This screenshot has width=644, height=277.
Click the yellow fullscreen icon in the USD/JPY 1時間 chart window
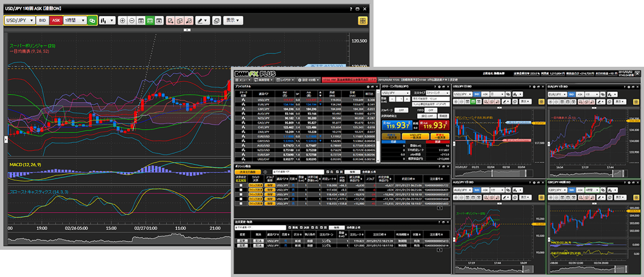pyautogui.click(x=363, y=21)
